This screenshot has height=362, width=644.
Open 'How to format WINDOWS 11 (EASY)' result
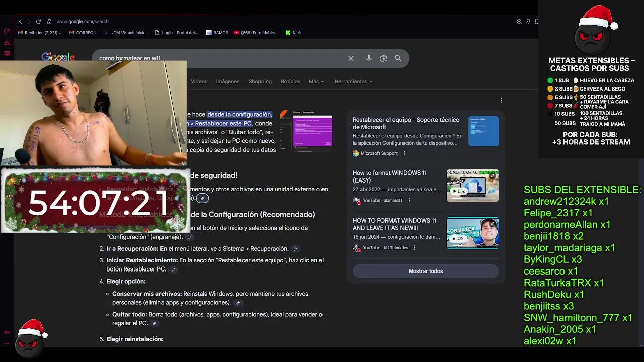point(389,176)
